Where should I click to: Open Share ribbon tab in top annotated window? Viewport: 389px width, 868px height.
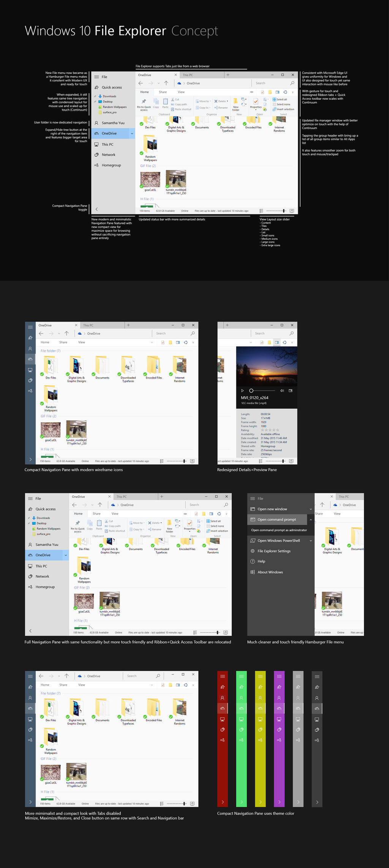tap(163, 92)
